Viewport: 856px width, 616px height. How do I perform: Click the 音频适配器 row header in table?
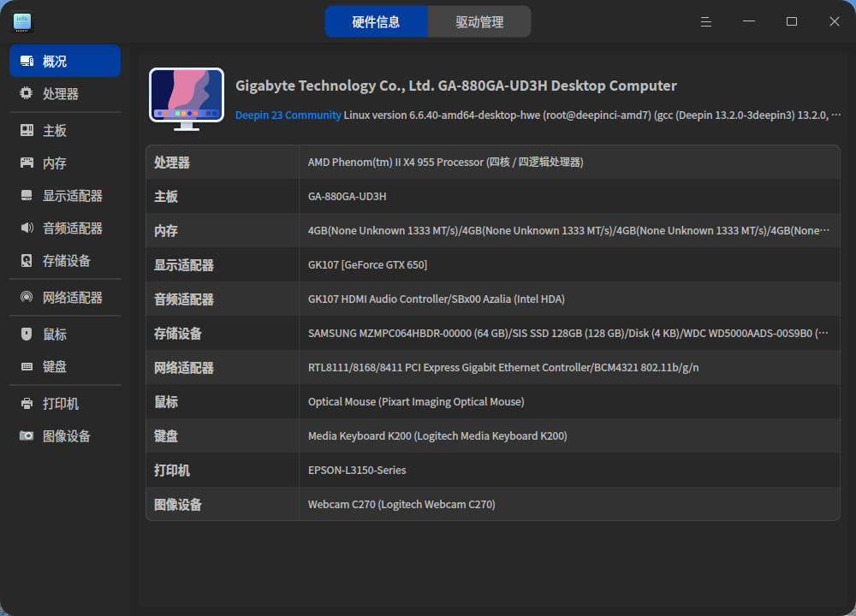184,299
